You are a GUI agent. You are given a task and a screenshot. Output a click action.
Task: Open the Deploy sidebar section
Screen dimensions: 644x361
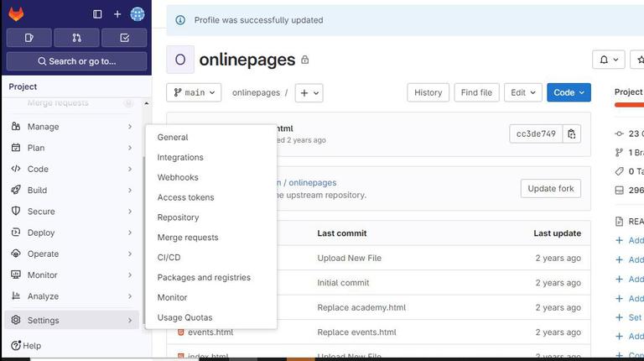pos(72,233)
